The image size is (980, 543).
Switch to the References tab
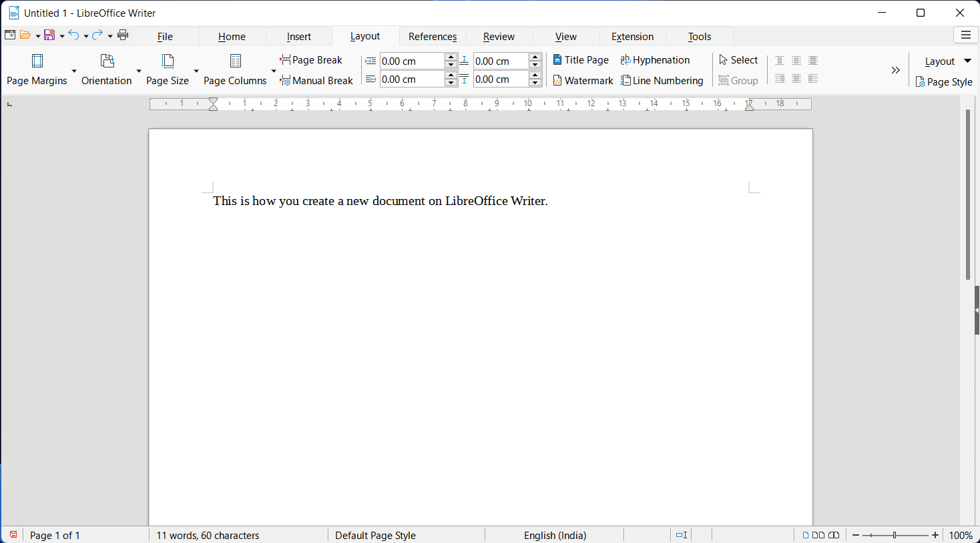pos(433,37)
